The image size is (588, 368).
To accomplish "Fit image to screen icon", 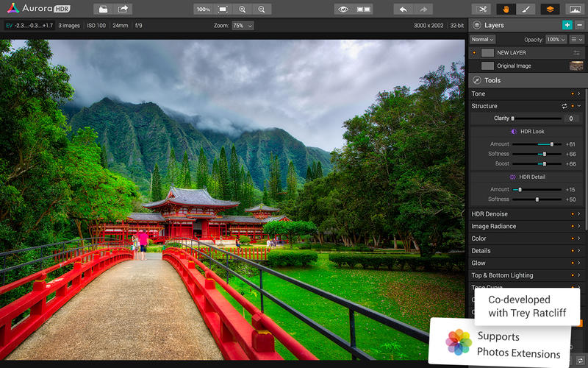I will pos(223,9).
